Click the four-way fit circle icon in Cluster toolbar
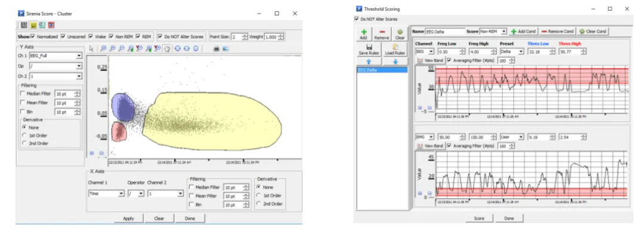This screenshot has width=644, height=235. click(178, 48)
